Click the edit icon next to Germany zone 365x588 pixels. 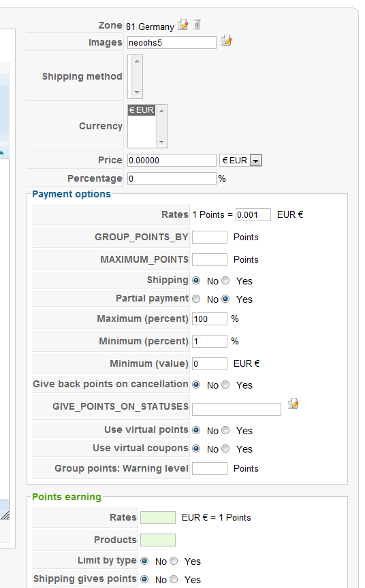click(182, 25)
